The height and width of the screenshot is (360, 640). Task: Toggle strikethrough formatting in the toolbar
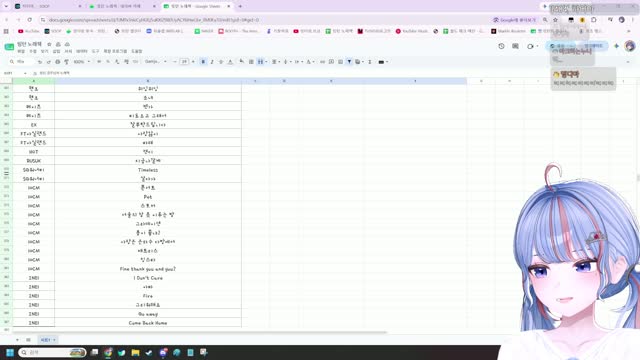221,62
